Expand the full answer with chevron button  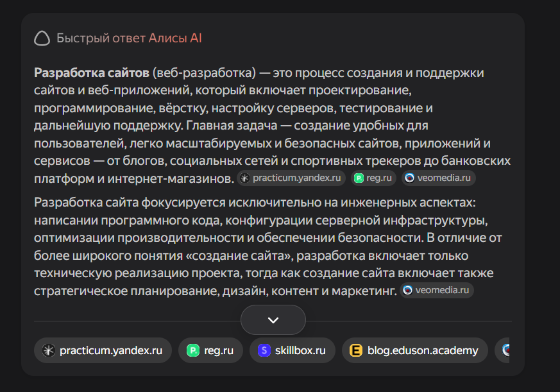click(273, 320)
